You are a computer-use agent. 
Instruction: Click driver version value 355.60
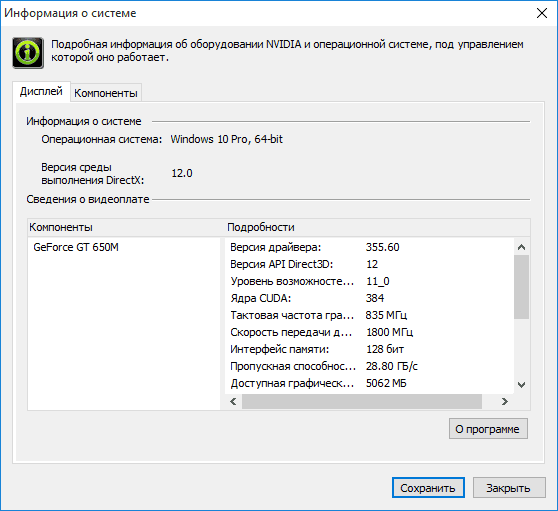coord(383,247)
